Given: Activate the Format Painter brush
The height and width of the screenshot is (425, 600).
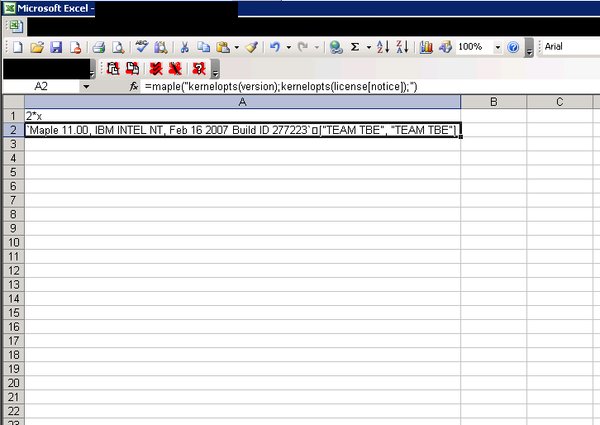Looking at the screenshot, I should [251, 47].
